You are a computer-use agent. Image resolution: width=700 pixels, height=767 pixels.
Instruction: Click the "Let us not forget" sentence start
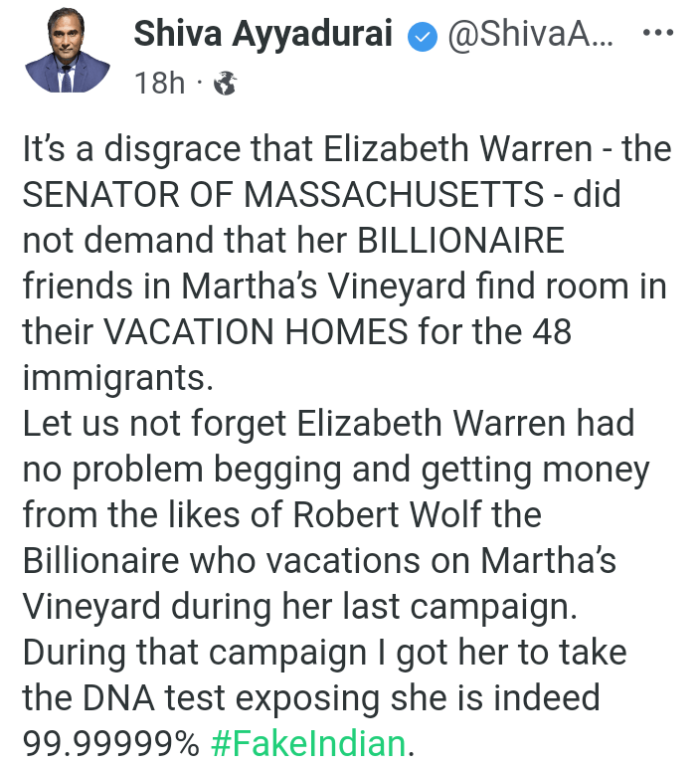149,424
